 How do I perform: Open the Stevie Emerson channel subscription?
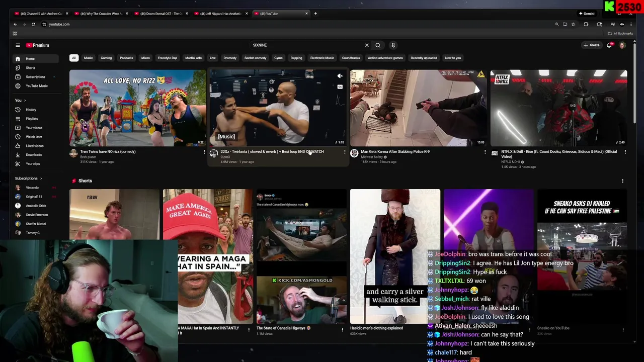(x=36, y=215)
